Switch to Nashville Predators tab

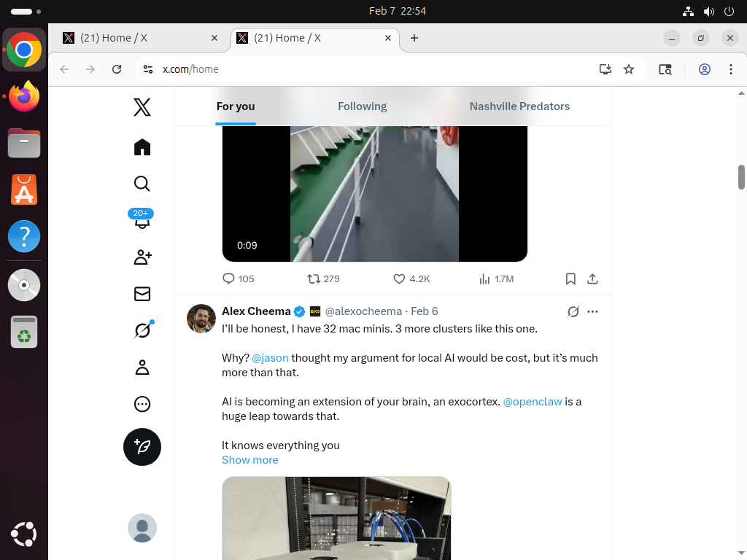pyautogui.click(x=519, y=106)
